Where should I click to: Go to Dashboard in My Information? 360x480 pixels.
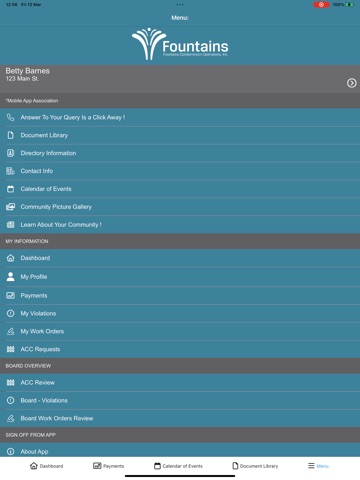click(180, 258)
